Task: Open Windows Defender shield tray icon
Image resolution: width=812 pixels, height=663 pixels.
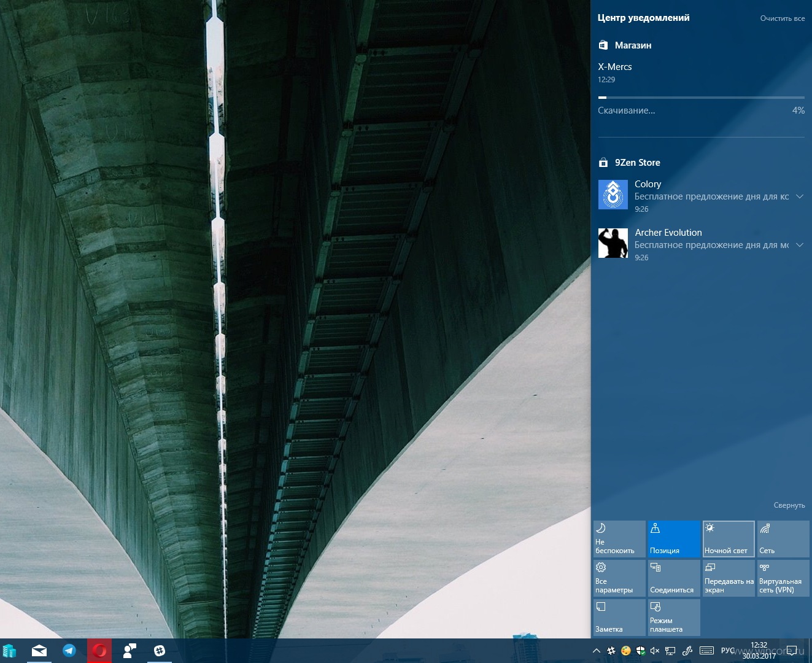Action: 641,651
